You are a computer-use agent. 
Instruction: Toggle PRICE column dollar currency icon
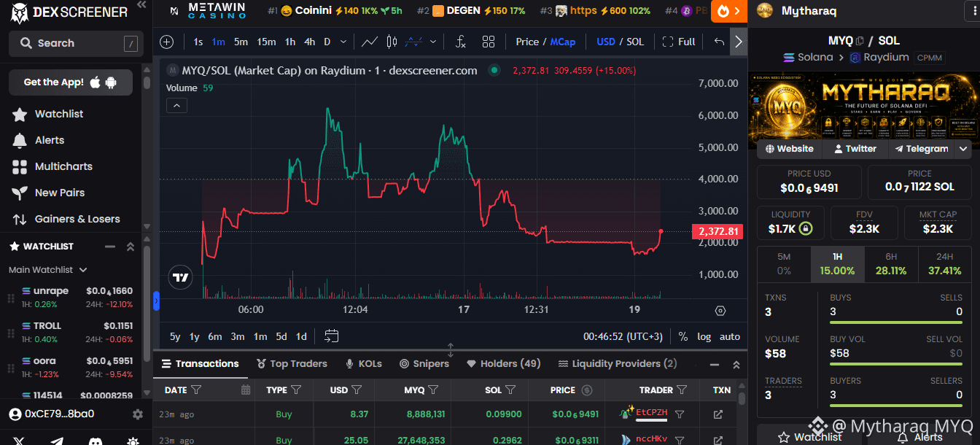pos(588,390)
